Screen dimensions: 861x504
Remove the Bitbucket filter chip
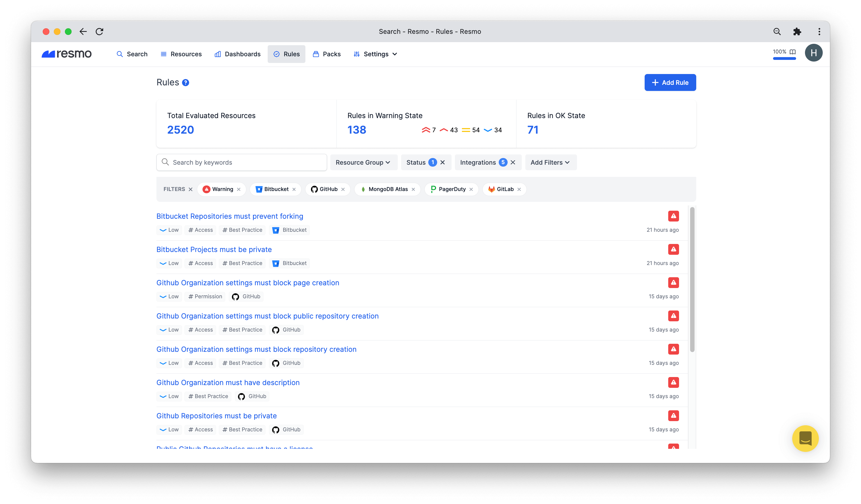pos(294,190)
